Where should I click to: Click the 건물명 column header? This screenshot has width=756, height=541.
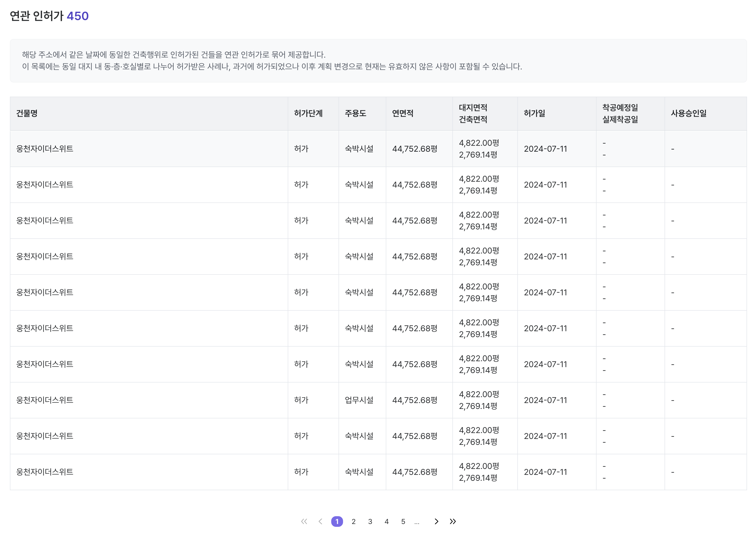click(x=27, y=113)
